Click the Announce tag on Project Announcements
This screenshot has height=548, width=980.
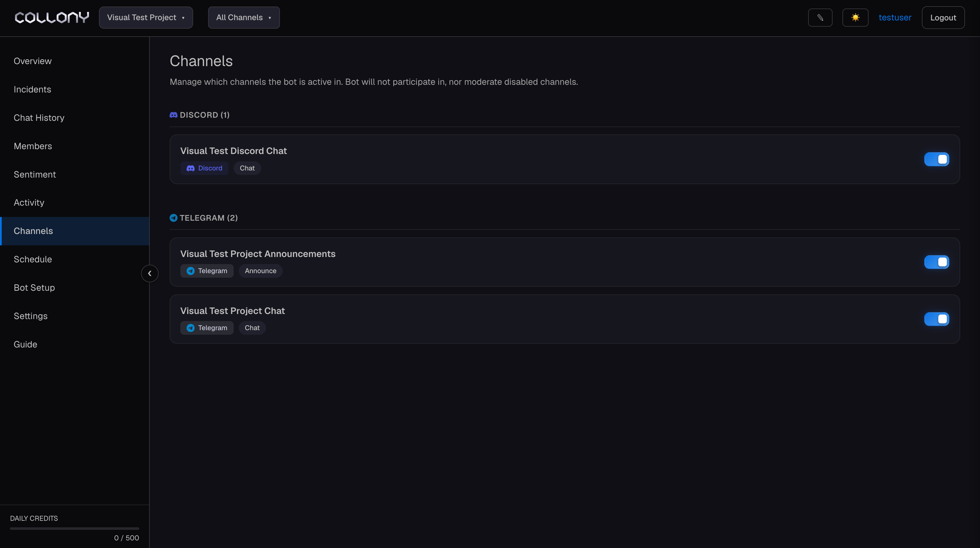261,271
